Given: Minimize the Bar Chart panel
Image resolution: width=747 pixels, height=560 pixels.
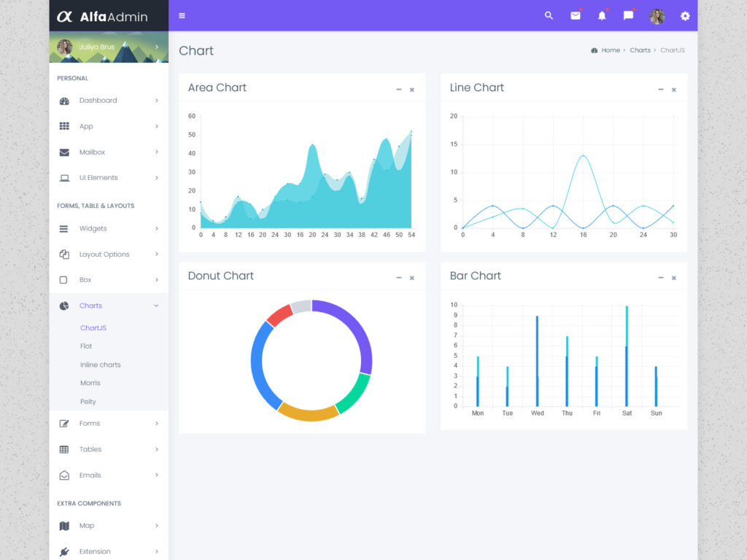Looking at the screenshot, I should pyautogui.click(x=660, y=276).
